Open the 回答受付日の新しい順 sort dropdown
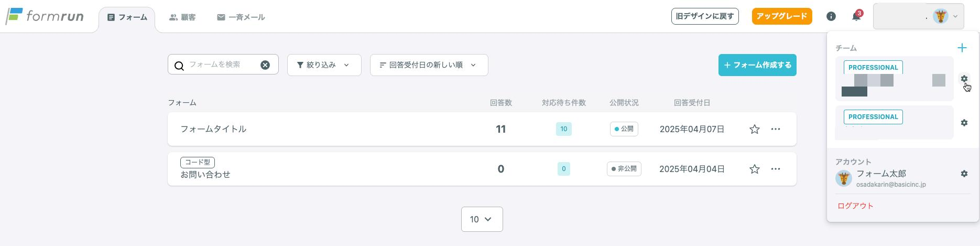This screenshot has height=246, width=980. pyautogui.click(x=429, y=65)
